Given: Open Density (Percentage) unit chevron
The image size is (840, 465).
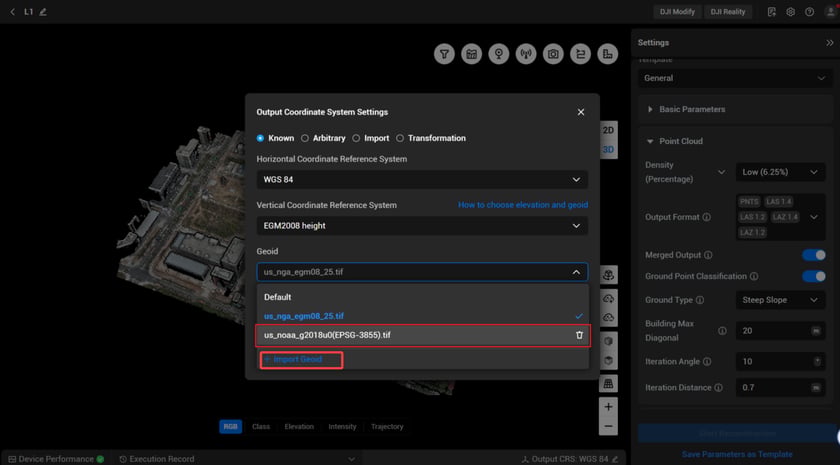Looking at the screenshot, I should 722,172.
